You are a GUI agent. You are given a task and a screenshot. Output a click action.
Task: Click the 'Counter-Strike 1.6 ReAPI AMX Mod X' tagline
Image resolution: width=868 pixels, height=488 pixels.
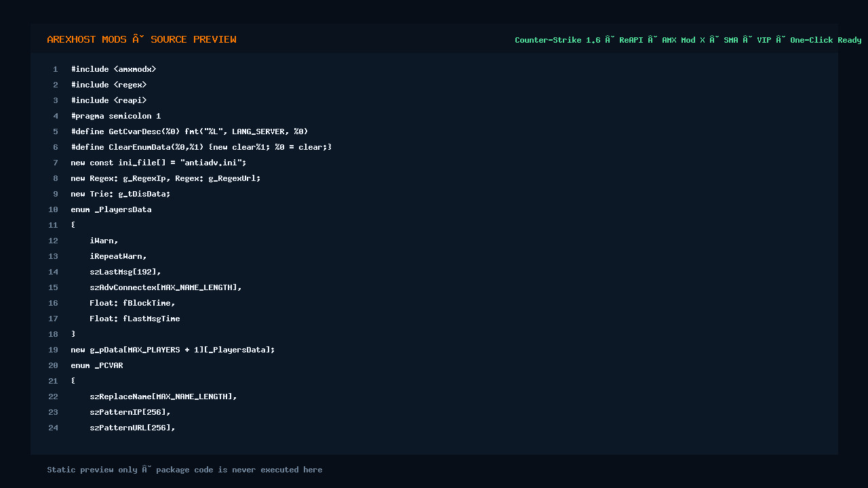click(x=688, y=40)
